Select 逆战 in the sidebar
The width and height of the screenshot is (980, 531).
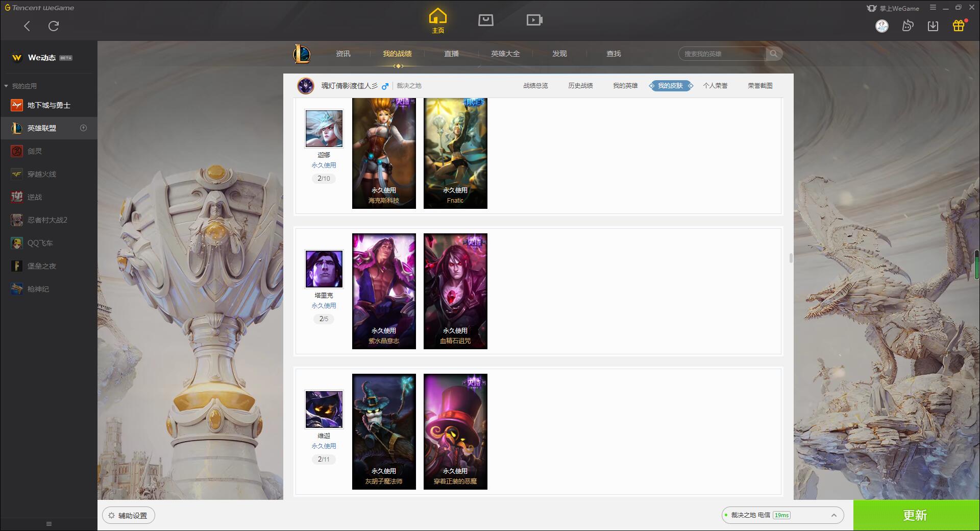pyautogui.click(x=48, y=197)
